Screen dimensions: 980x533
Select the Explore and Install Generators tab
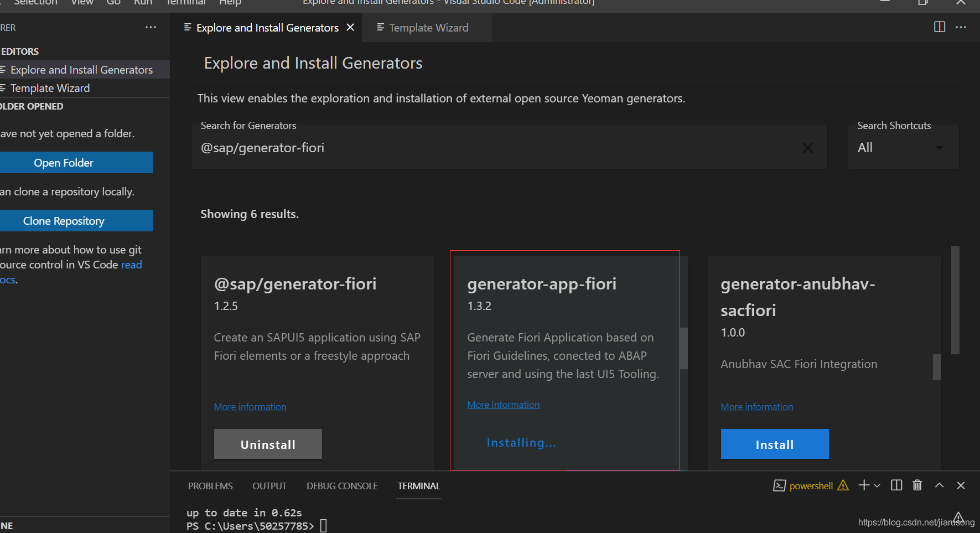tap(267, 28)
